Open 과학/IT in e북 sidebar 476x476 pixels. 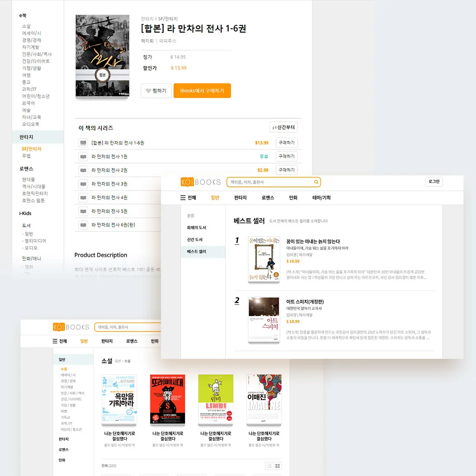[29, 89]
